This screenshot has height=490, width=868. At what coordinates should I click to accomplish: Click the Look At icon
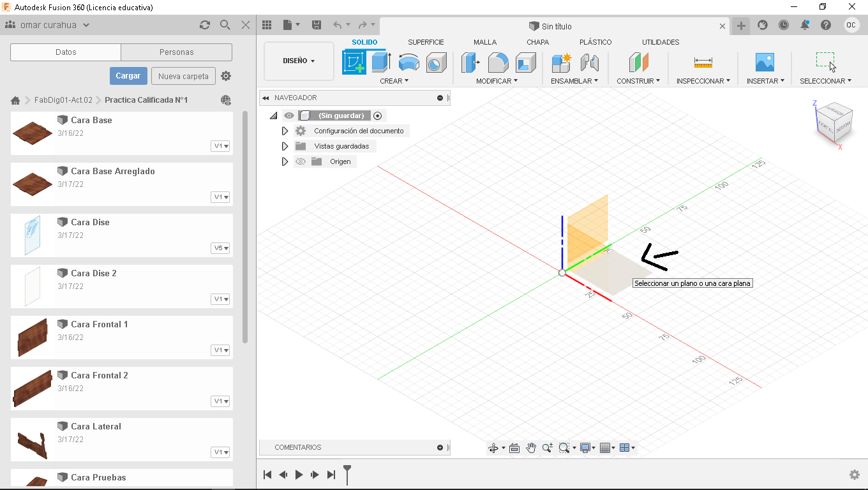click(514, 448)
